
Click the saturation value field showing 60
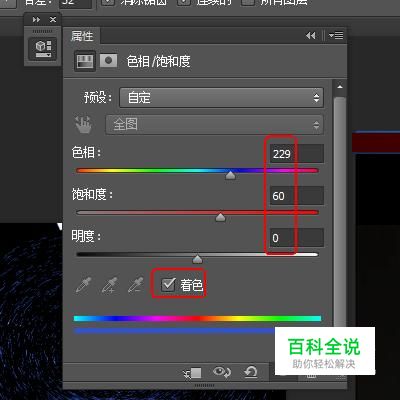coord(297,196)
